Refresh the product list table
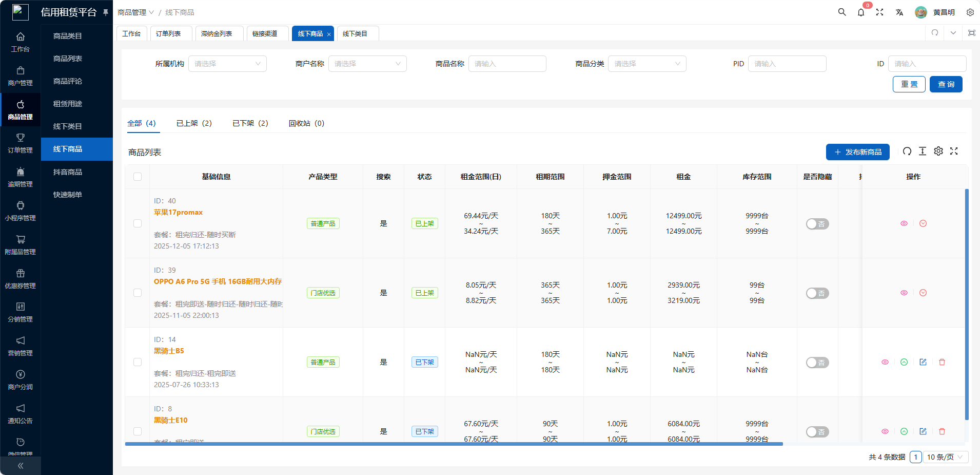 907,151
